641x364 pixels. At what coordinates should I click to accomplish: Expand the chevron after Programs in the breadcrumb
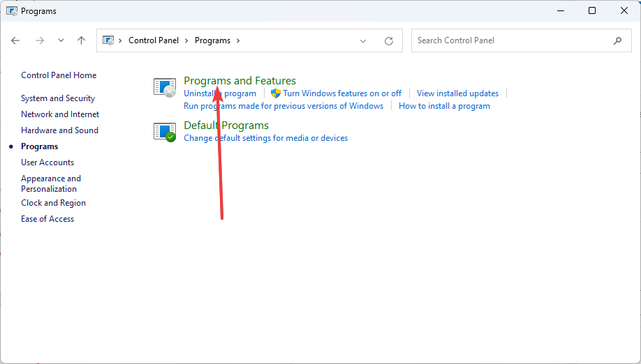point(238,40)
